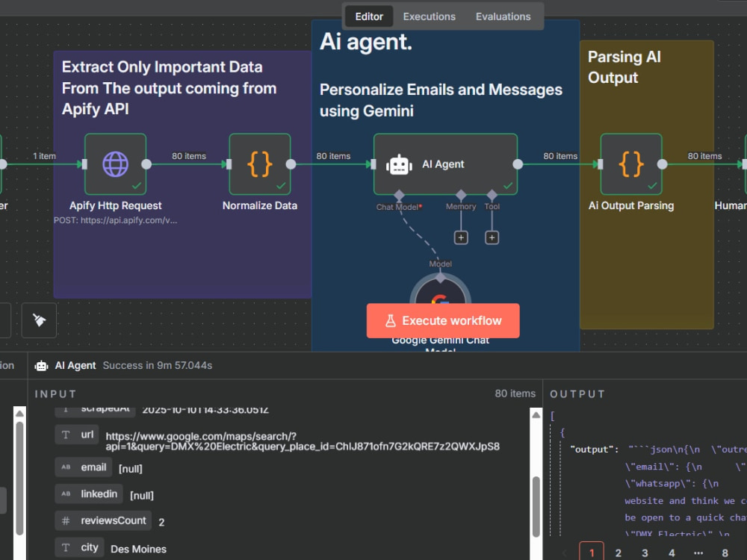Click the '80 items' input count
This screenshot has height=560, width=747.
coord(515,393)
